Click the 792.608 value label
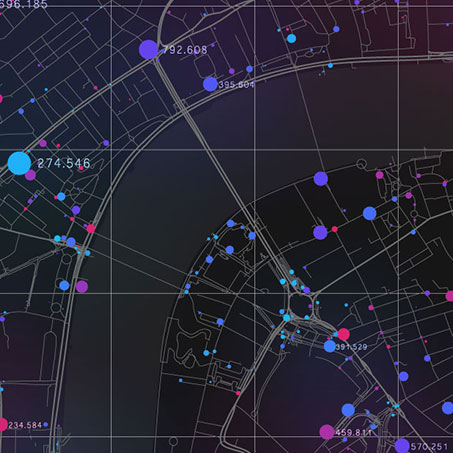This screenshot has width=453, height=453. point(185,50)
